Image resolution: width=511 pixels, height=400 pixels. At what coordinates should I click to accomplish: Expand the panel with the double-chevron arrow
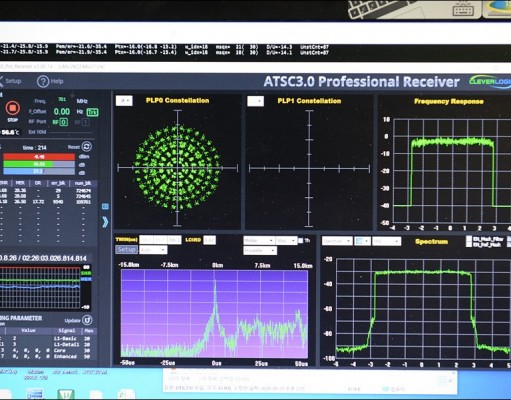pyautogui.click(x=105, y=222)
